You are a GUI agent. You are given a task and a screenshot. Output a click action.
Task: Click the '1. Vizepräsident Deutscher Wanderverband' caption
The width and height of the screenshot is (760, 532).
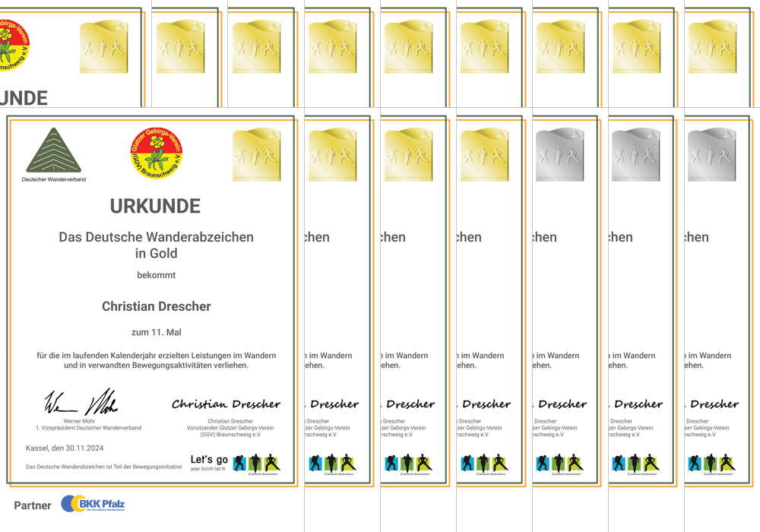click(88, 428)
